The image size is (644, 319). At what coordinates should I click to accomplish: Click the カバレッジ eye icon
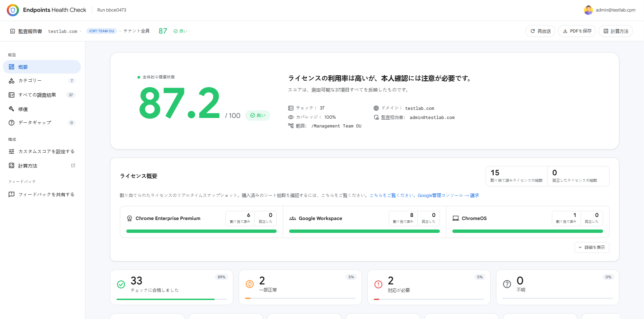[291, 117]
